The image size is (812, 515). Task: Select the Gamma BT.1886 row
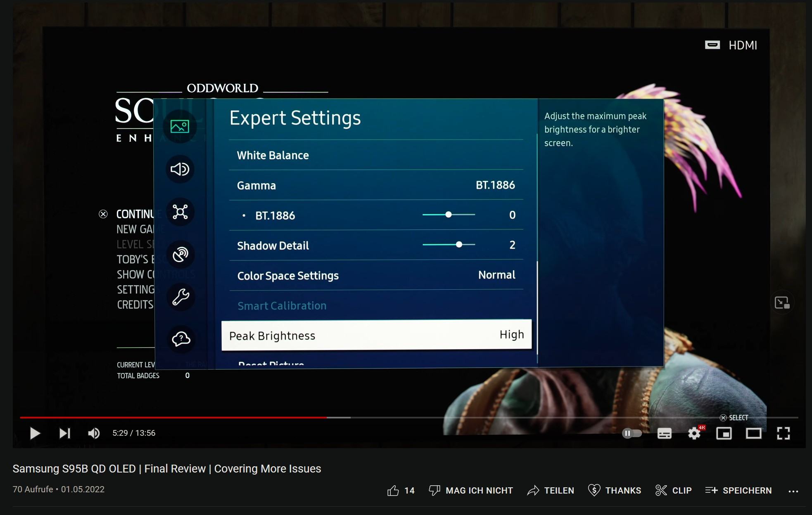point(376,185)
